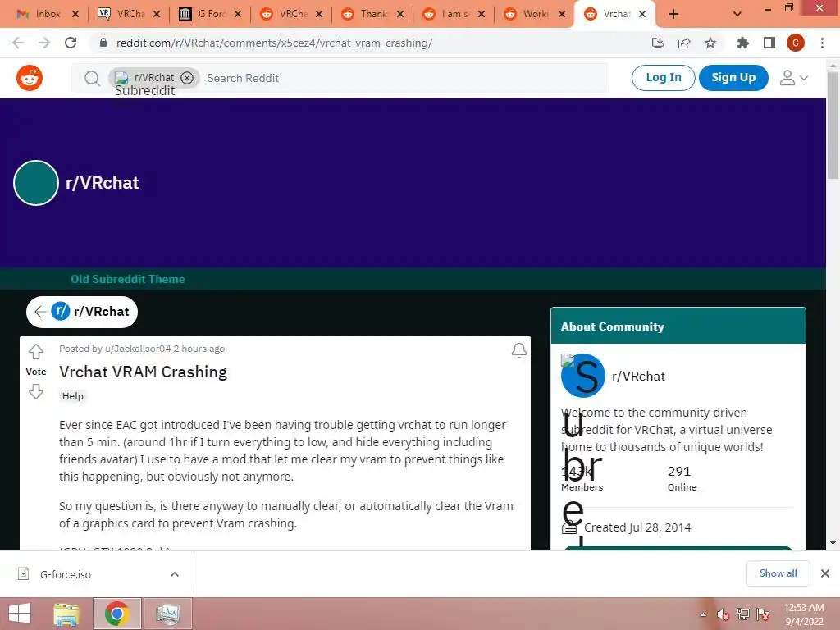This screenshot has height=630, width=840.
Task: Open File Explorer from taskbar
Action: 66,614
